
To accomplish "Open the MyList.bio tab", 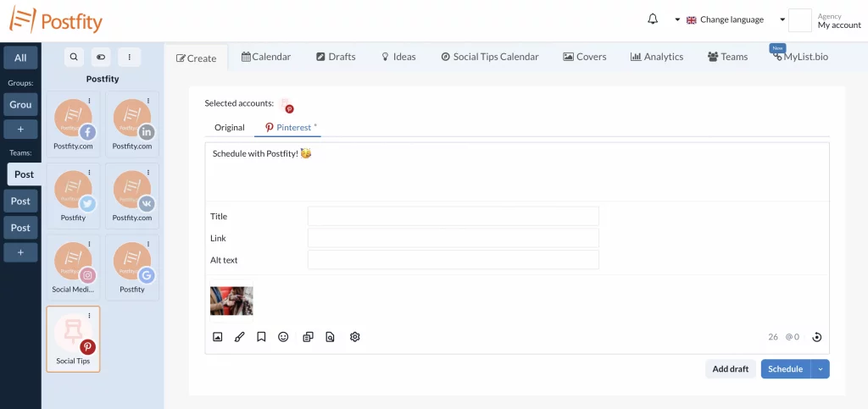I will pos(802,57).
